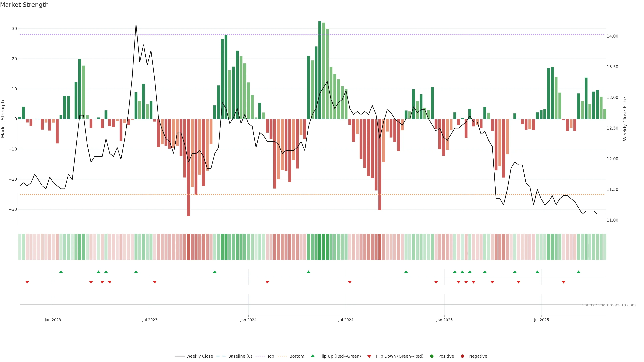Click the Market Strength chart title
The height and width of the screenshot is (362, 644).
pyautogui.click(x=24, y=5)
